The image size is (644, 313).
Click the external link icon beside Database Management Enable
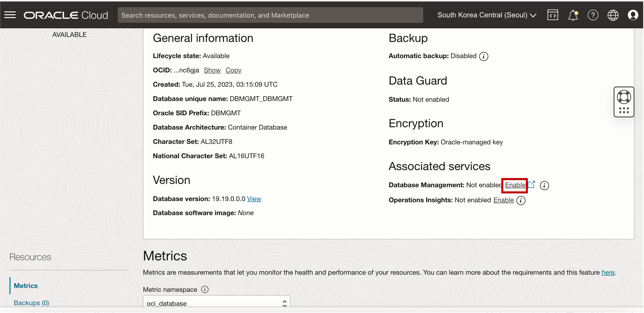(531, 185)
